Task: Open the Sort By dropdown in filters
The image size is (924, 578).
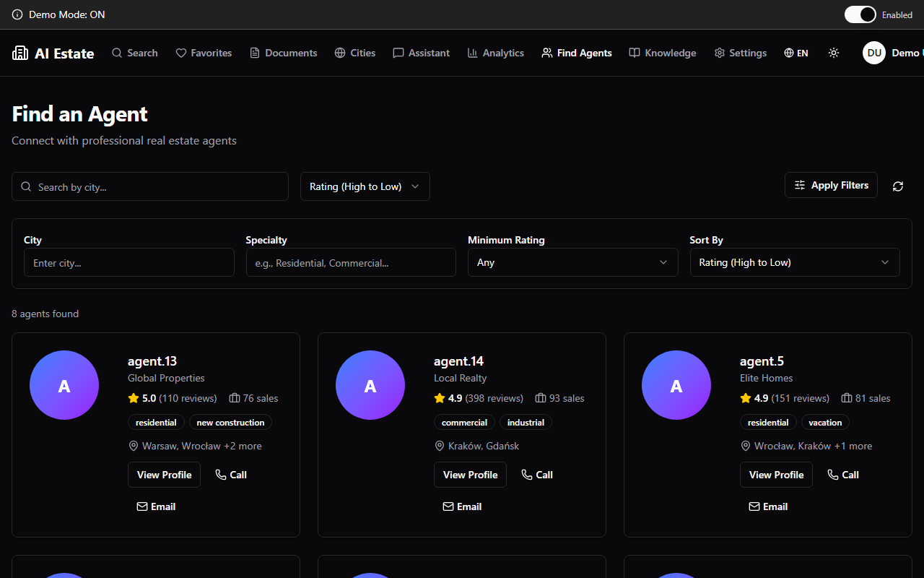Action: pyautogui.click(x=795, y=262)
